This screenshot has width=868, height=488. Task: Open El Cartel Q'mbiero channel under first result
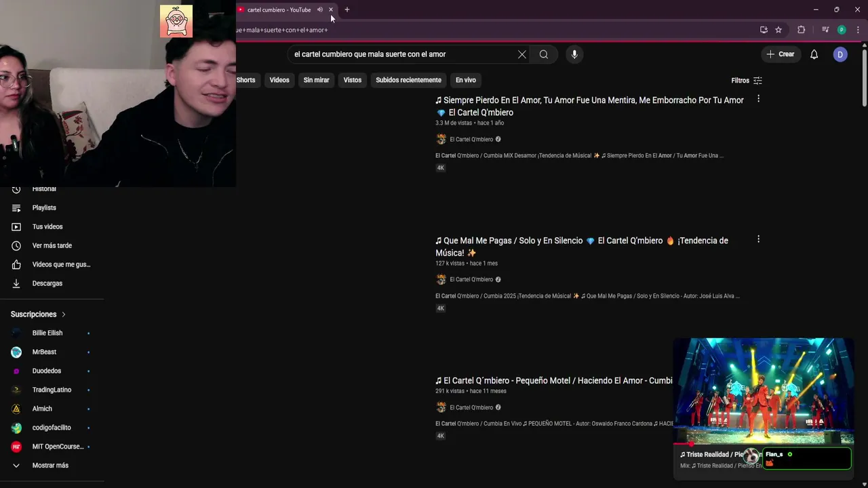471,140
